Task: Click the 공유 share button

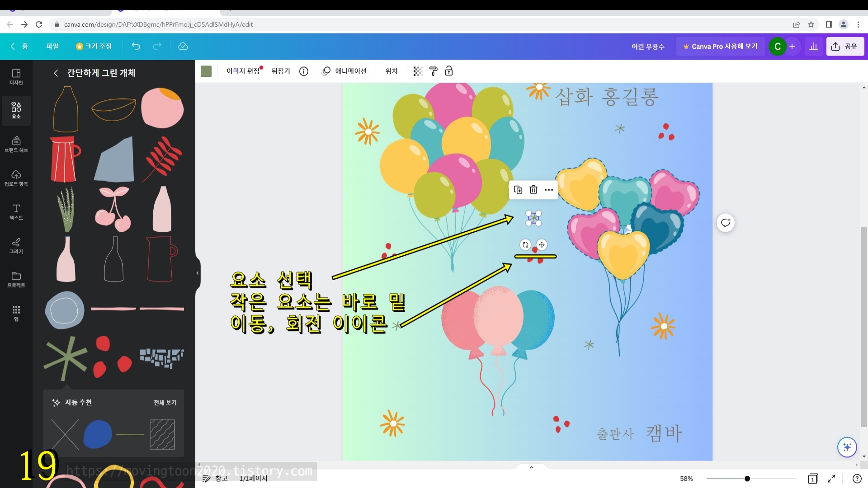Action: [x=845, y=46]
